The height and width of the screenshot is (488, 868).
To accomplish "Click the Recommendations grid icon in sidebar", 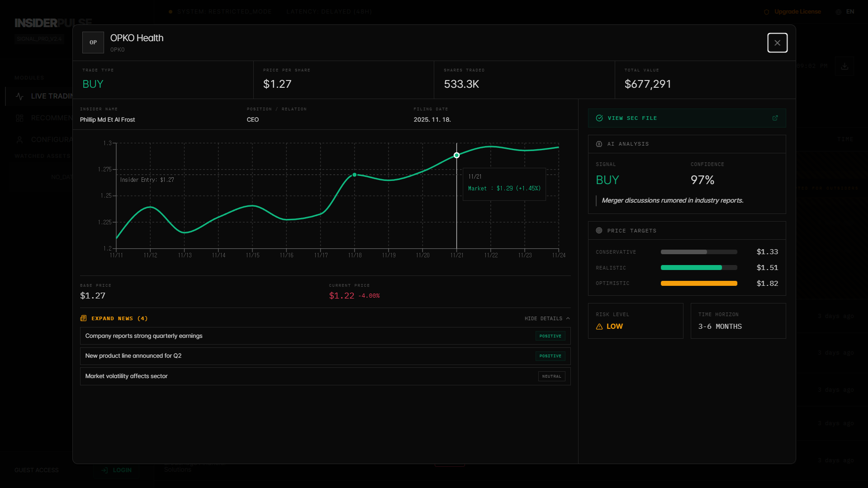I will 19,118.
